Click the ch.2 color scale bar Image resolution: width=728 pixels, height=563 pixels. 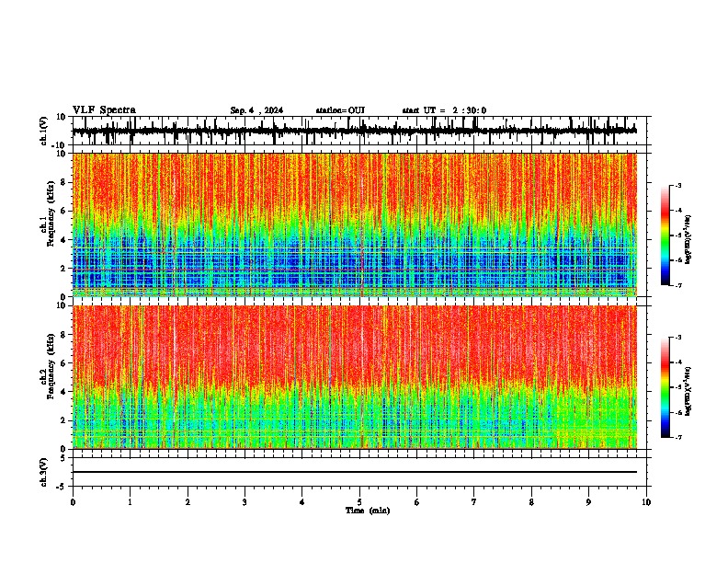[x=665, y=387]
